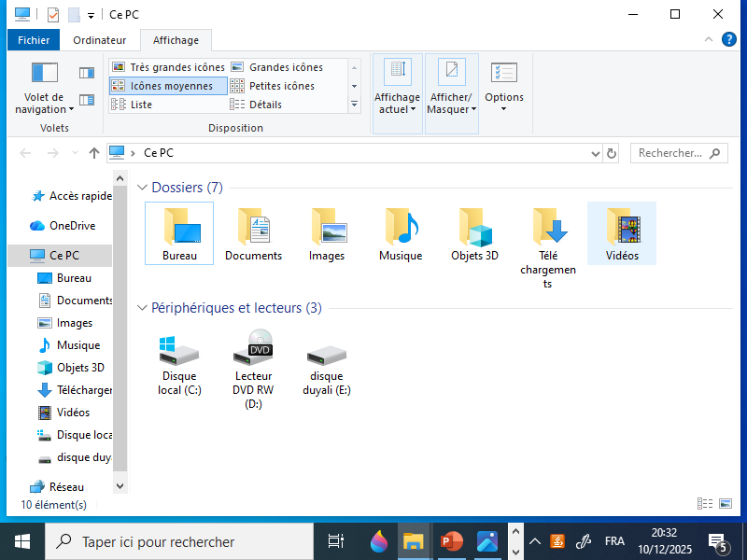The image size is (747, 560).
Task: Open the Vidéos folder icon
Action: [x=622, y=233]
